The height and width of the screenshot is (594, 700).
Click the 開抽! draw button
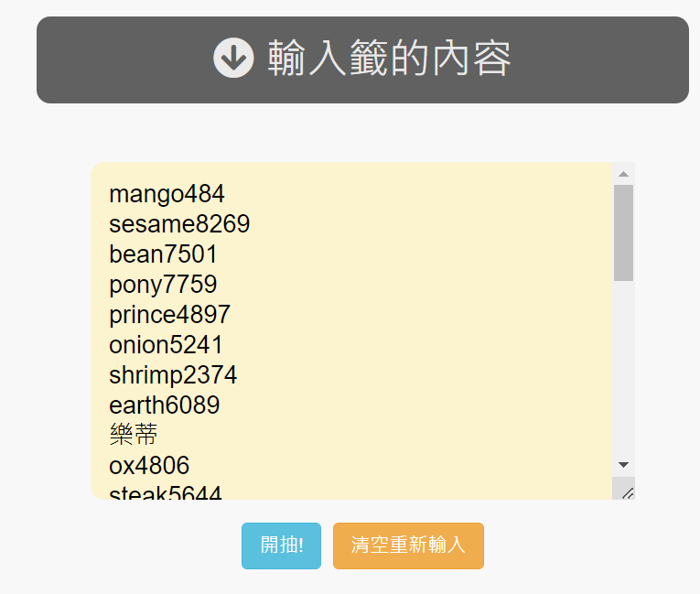click(281, 545)
